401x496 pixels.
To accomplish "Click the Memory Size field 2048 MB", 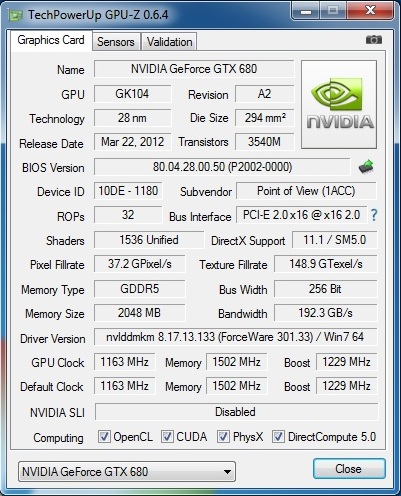I will pyautogui.click(x=140, y=313).
